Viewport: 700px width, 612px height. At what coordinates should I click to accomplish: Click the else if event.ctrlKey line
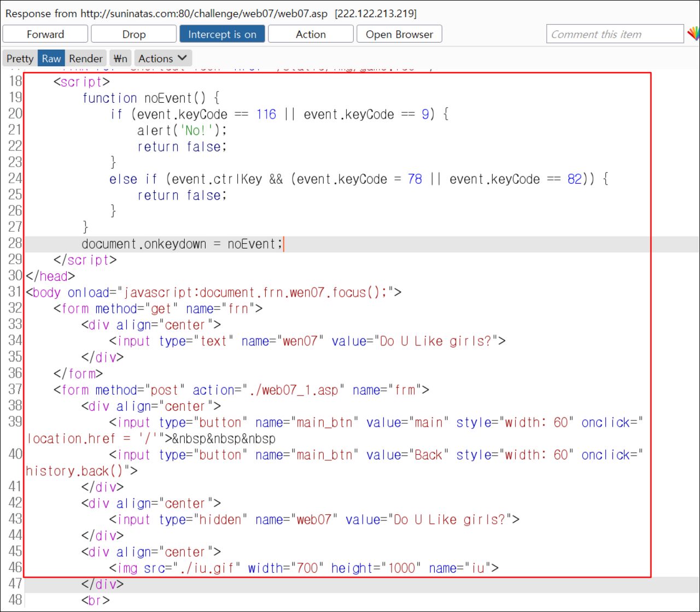tap(359, 179)
